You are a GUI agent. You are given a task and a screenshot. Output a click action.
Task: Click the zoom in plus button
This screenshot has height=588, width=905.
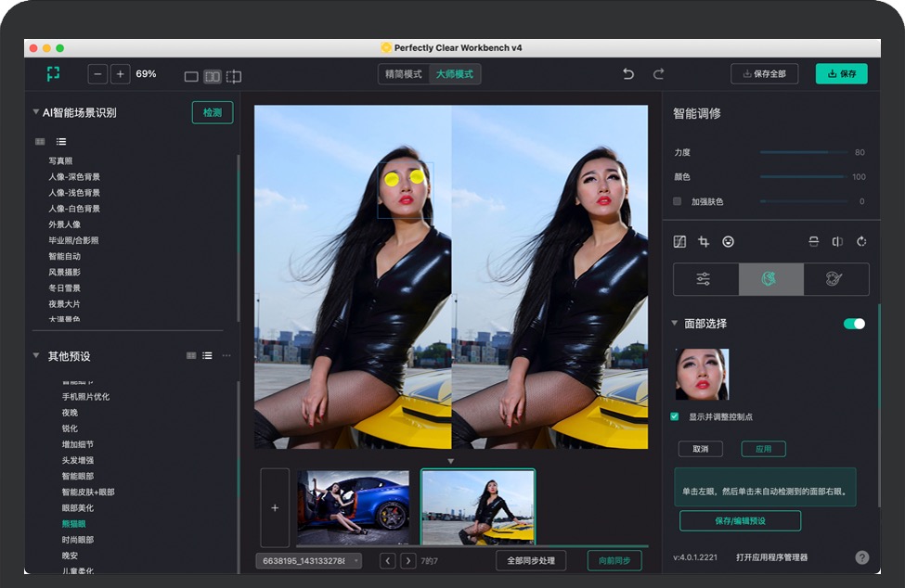point(121,74)
